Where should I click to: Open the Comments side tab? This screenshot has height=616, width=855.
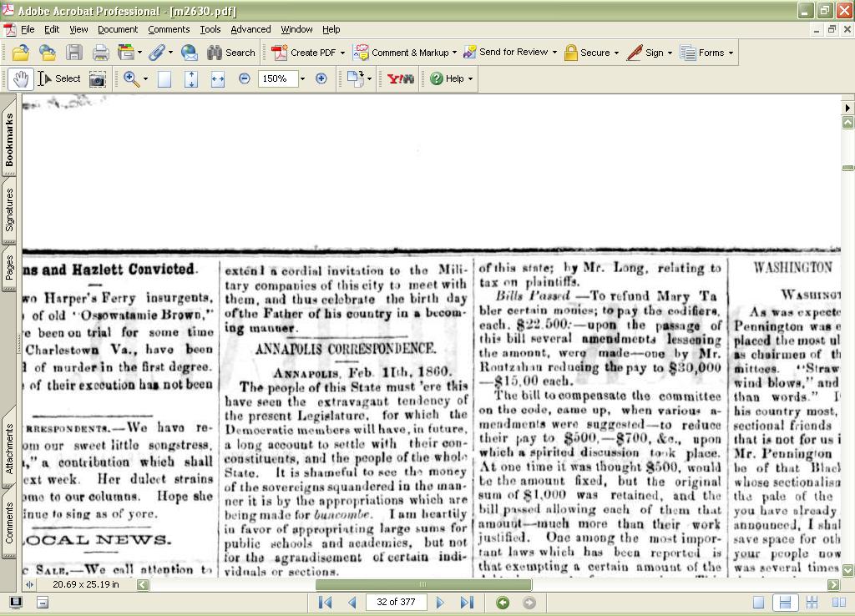[x=9, y=523]
